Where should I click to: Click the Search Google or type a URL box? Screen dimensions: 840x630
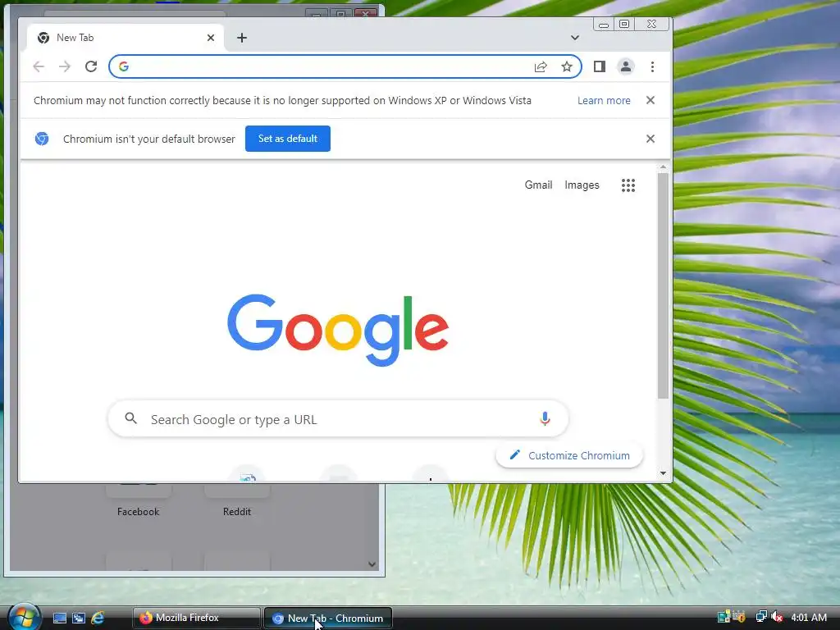pos(338,419)
